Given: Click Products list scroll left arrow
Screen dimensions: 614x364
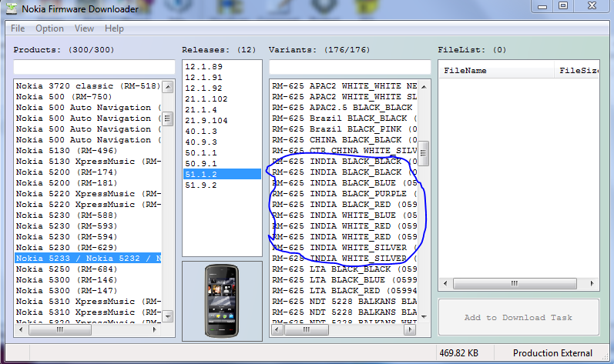Looking at the screenshot, I should (x=21, y=329).
